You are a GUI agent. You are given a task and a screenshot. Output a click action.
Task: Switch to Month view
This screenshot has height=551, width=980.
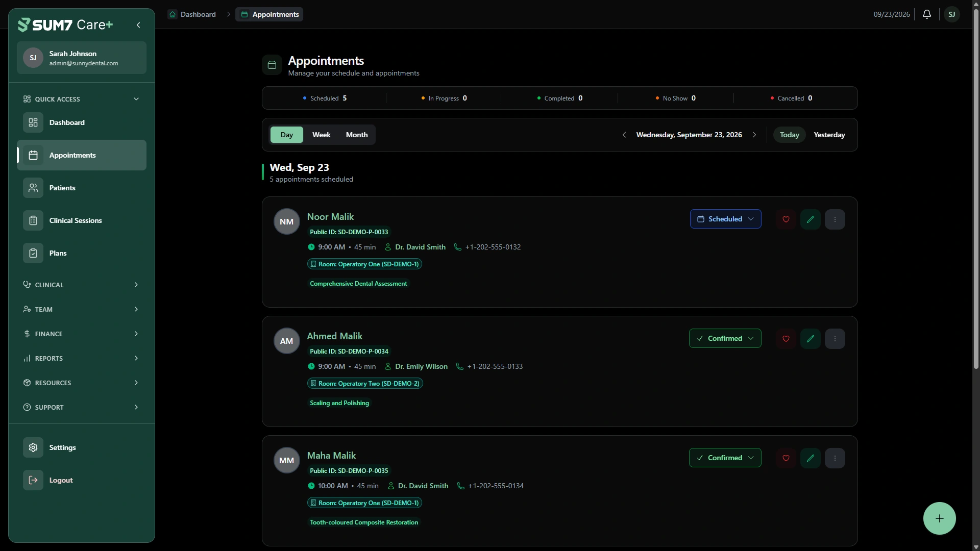pyautogui.click(x=357, y=135)
